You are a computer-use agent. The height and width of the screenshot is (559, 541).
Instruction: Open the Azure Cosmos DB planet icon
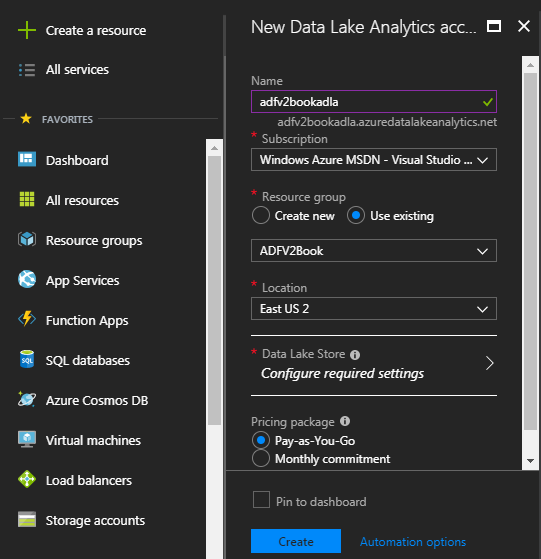click(x=27, y=399)
